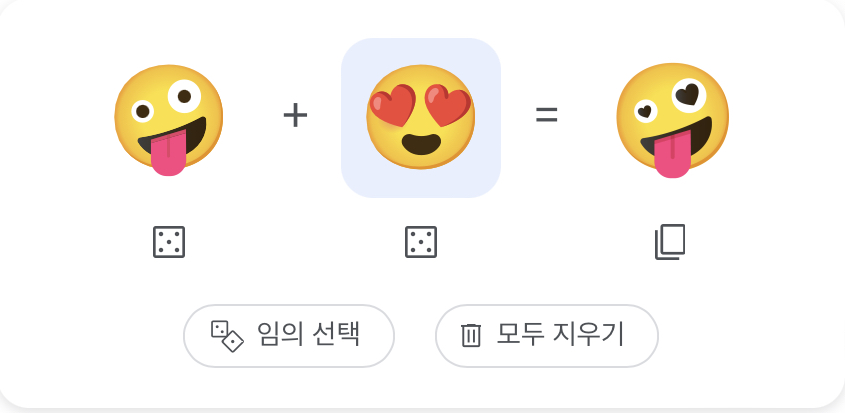The width and height of the screenshot is (845, 413).
Task: Click the open mouth of heart-eyes emoji
Action: 421,143
